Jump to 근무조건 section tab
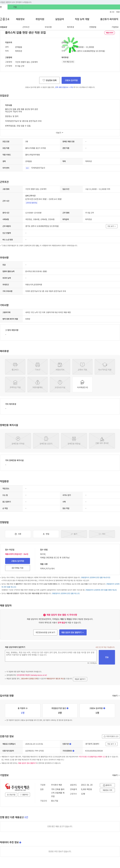 [26, 27]
